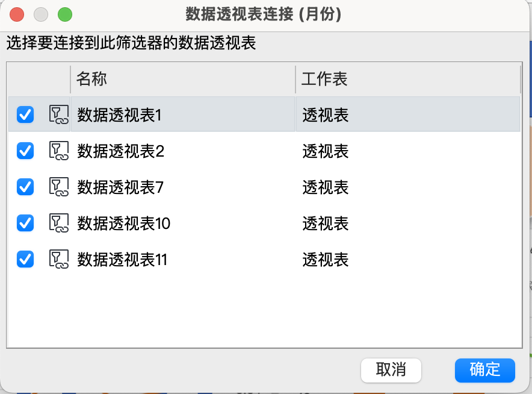Click the red close button on the dialog
This screenshot has width=532, height=394.
tap(16, 14)
